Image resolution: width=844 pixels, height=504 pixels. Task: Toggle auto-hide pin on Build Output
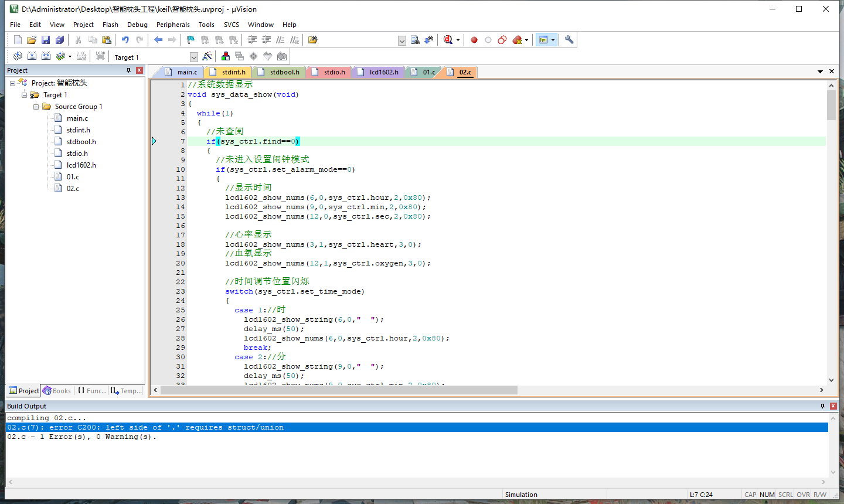click(x=822, y=406)
